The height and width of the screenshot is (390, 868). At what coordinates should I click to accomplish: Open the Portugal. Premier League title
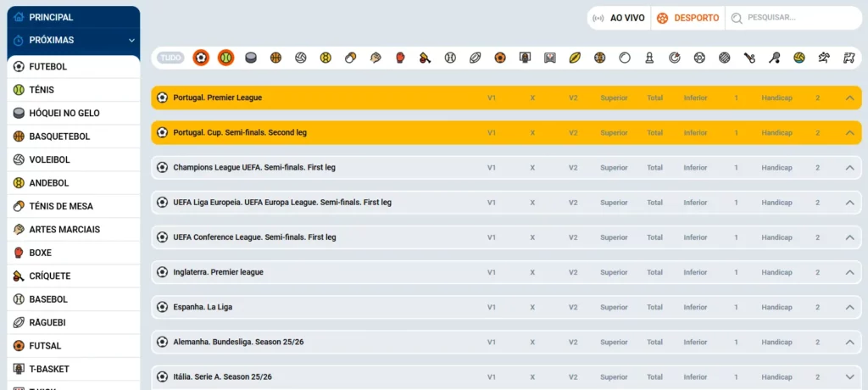218,97
